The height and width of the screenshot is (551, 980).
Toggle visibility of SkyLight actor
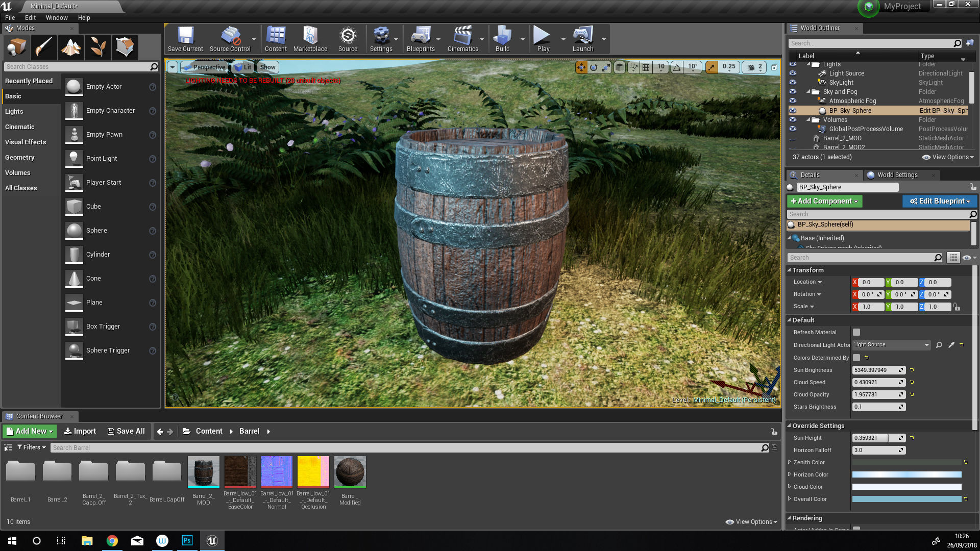[x=793, y=83]
